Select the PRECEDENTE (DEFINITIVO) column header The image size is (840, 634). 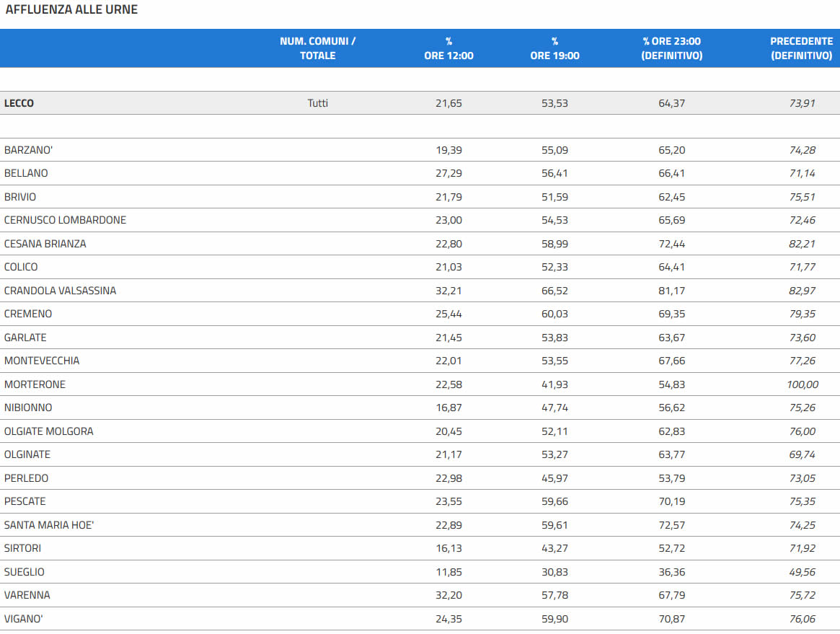802,48
